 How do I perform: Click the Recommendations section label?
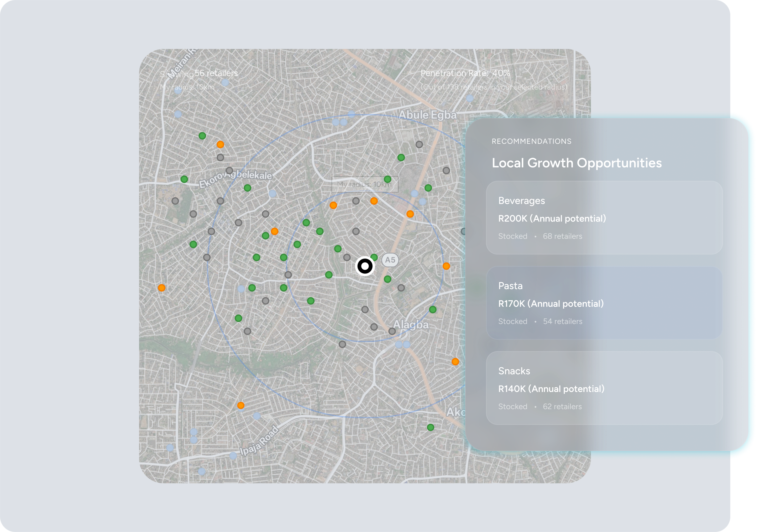tap(531, 141)
